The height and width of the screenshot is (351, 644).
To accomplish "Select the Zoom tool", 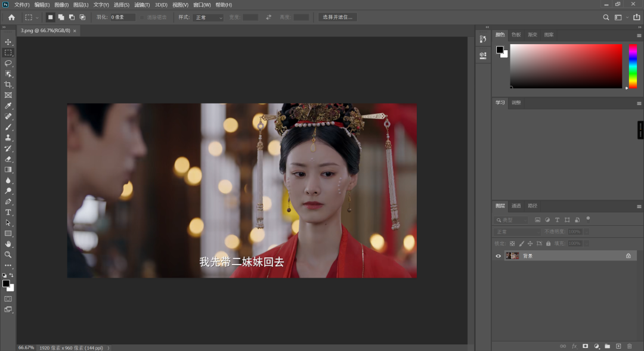I will [8, 254].
